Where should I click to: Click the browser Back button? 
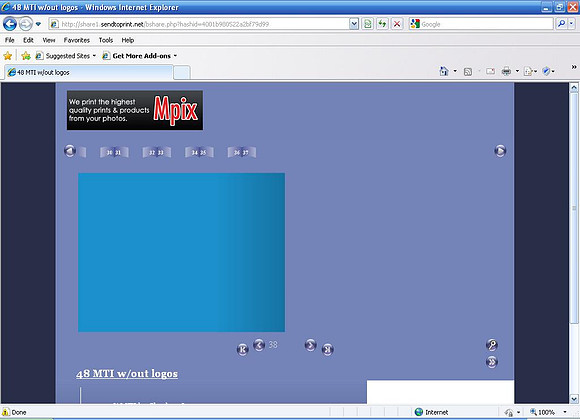[x=10, y=24]
